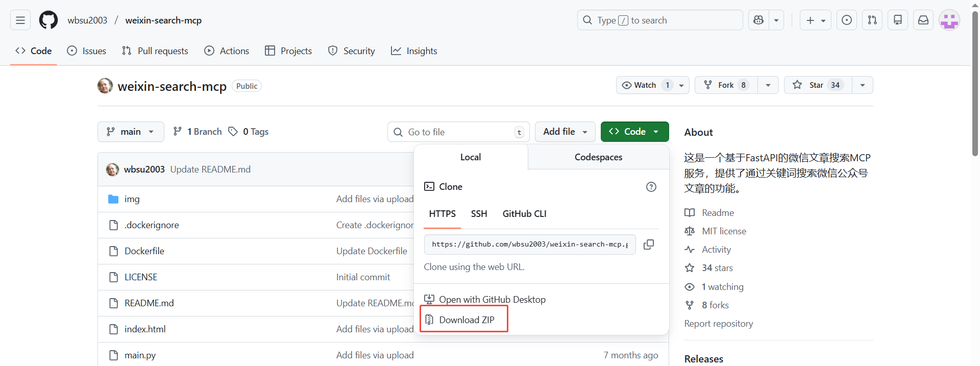Click Report repository link
The height and width of the screenshot is (366, 980).
pos(719,324)
